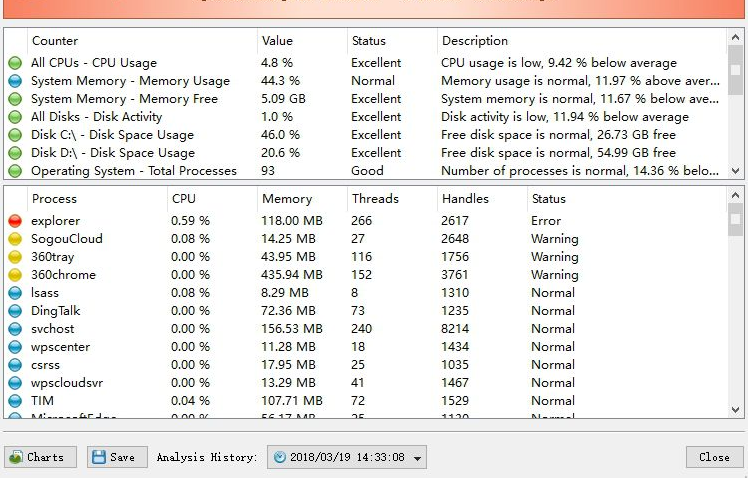Click the yellow warning icon beside SogouCloud
Viewport: 751px width, 480px height.
[15, 239]
